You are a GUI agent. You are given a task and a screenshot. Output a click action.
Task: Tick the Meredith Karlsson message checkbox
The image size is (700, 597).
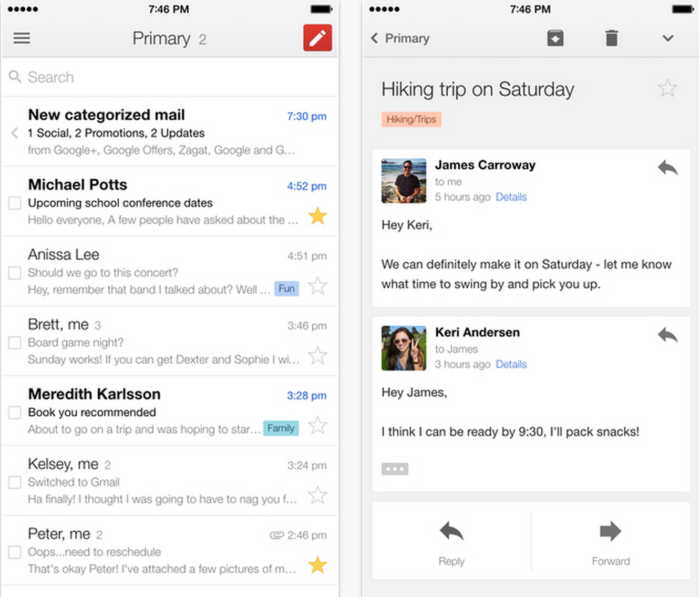[15, 413]
